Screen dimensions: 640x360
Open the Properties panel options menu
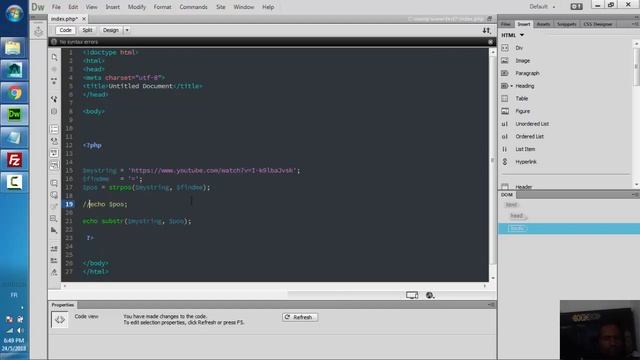pyautogui.click(x=491, y=304)
